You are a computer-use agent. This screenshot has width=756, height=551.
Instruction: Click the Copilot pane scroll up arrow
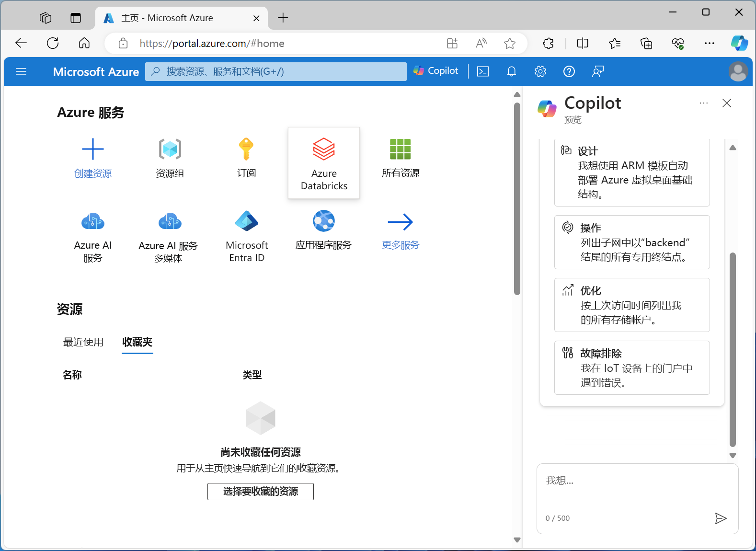coord(733,148)
